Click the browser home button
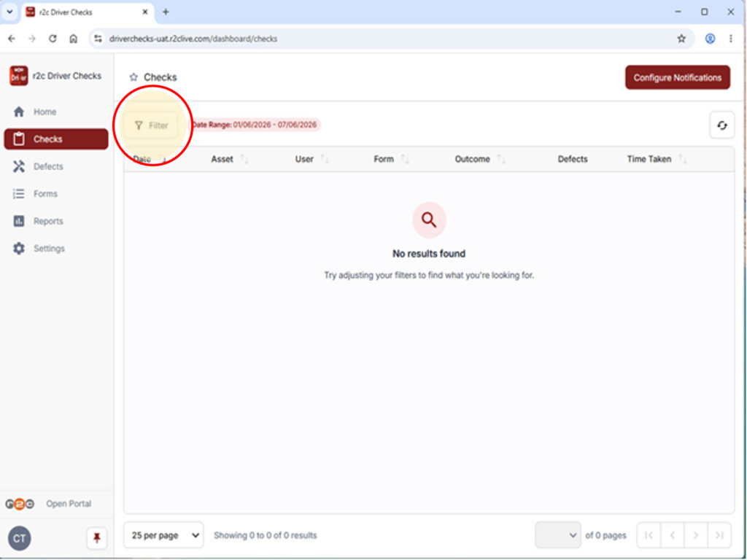Screen dimensions: 747x560 [x=74, y=39]
